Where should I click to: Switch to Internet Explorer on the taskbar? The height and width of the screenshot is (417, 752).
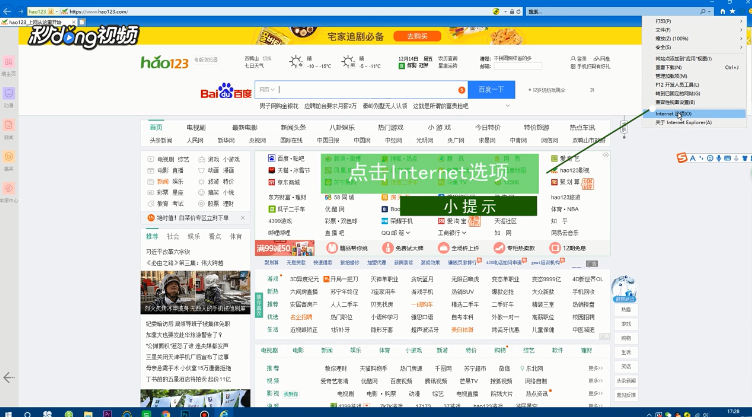[223, 413]
